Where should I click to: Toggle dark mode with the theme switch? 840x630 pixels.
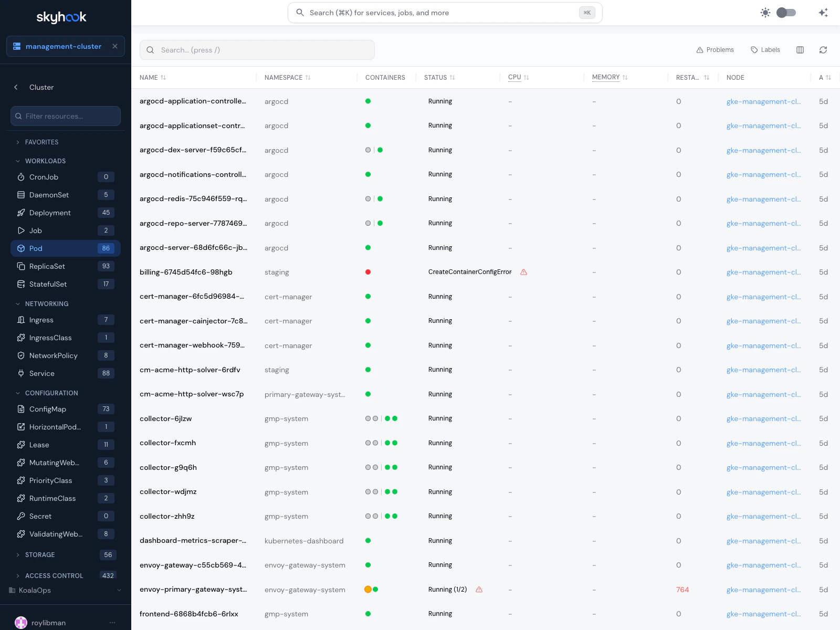click(786, 12)
